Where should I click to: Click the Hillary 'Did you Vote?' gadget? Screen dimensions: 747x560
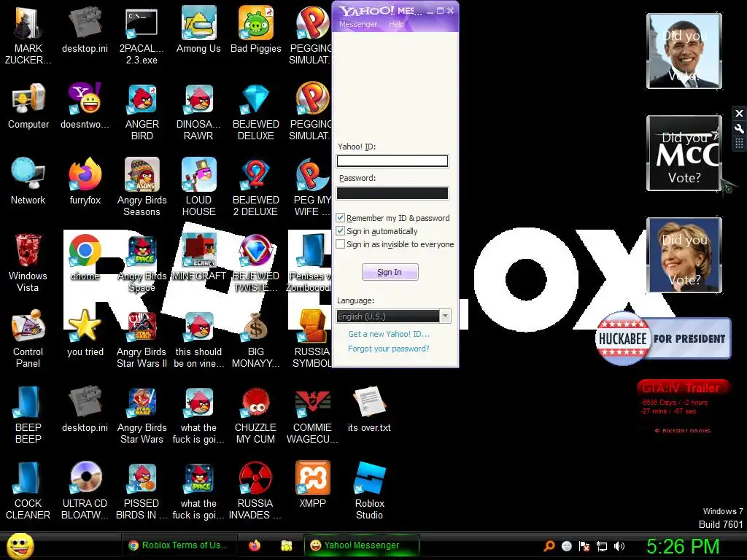(x=684, y=254)
